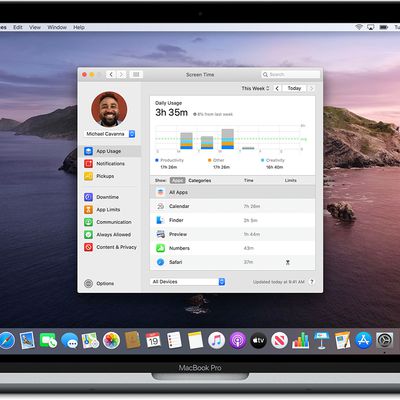Image resolution: width=400 pixels, height=400 pixels.
Task: Go forward with the toolbar forward arrow
Action: click(121, 74)
